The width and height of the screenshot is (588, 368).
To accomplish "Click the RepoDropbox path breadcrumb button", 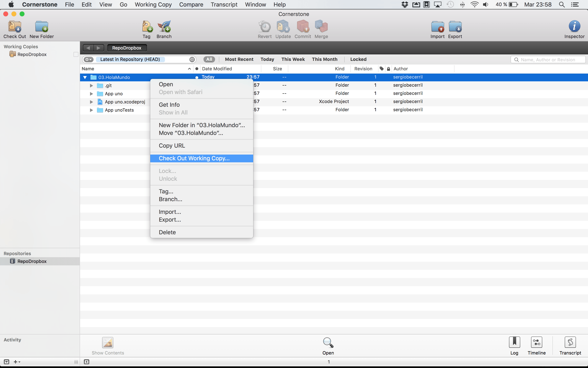I will (x=127, y=48).
